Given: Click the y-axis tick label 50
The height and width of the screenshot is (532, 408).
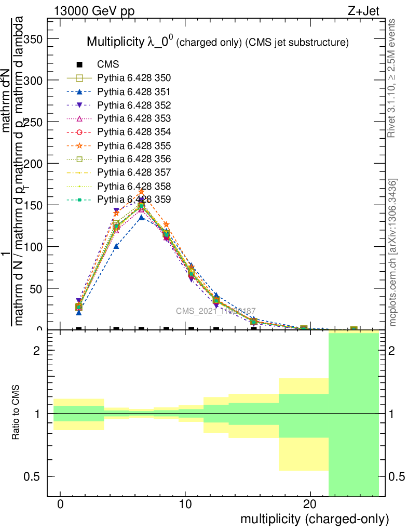Looking at the screenshot, I should click(37, 289).
